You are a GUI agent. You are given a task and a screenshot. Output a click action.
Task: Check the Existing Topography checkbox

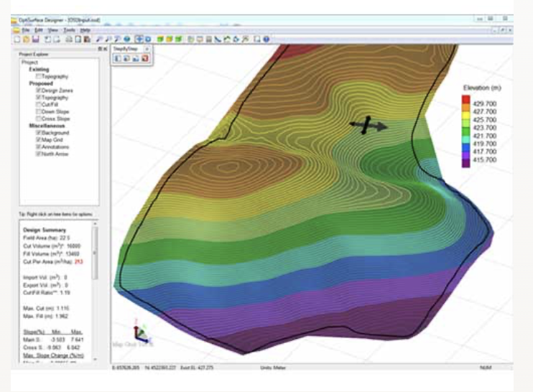[x=39, y=75]
